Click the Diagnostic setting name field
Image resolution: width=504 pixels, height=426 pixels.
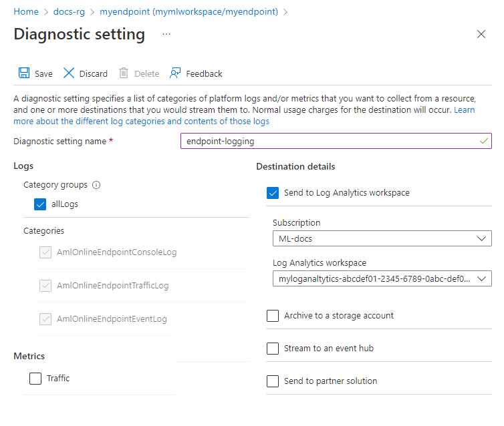(336, 141)
